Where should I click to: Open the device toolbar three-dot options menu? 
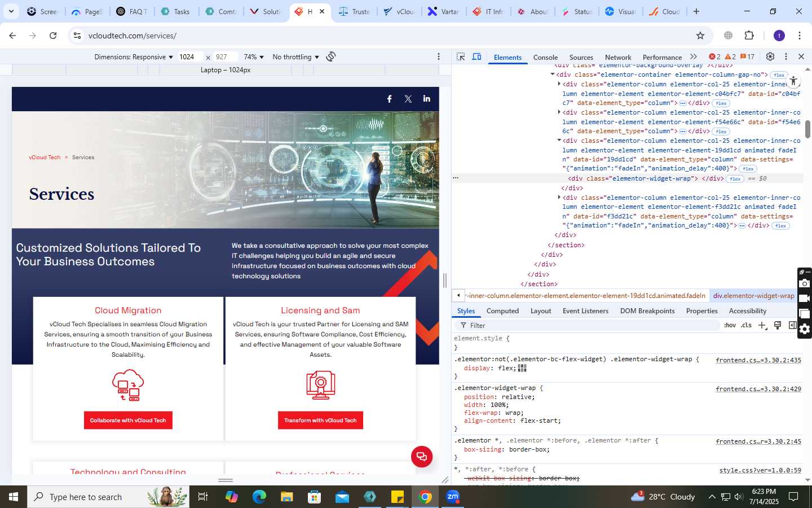[439, 56]
